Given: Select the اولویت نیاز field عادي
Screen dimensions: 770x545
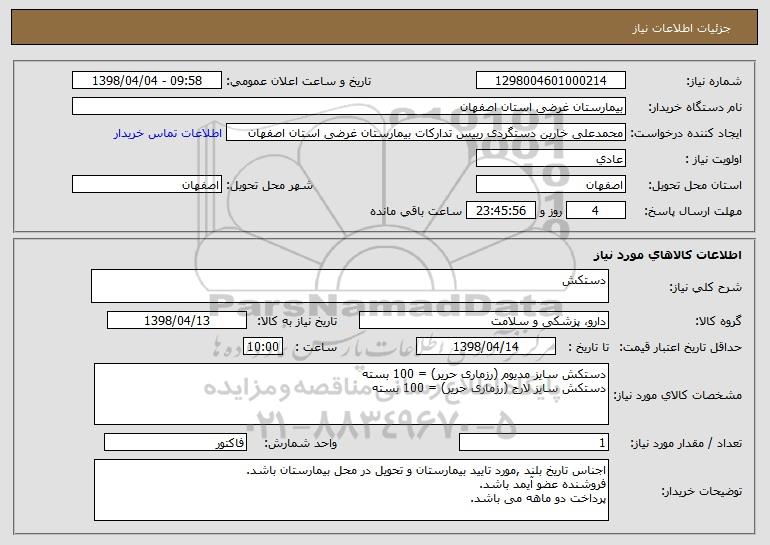Looking at the screenshot, I should pyautogui.click(x=550, y=159).
